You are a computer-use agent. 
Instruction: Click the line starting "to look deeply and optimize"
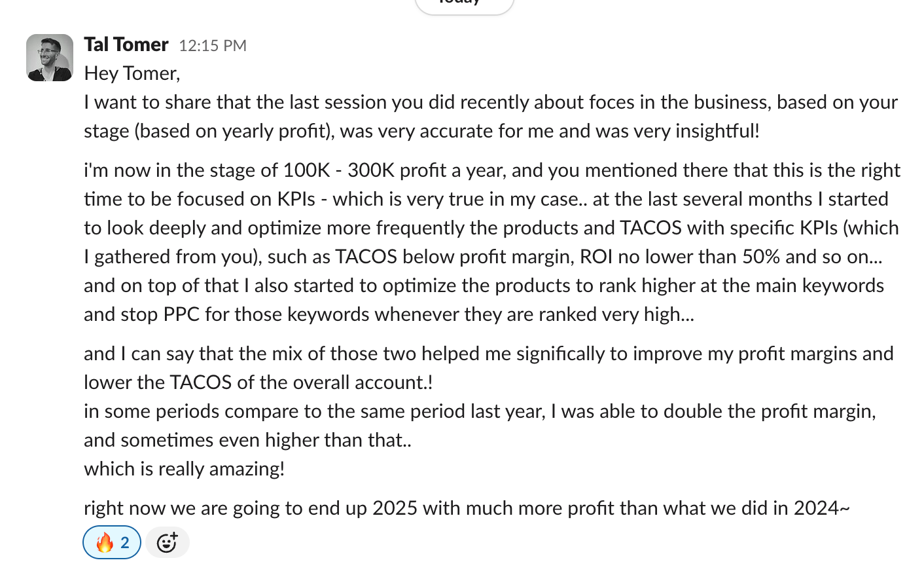point(491,228)
